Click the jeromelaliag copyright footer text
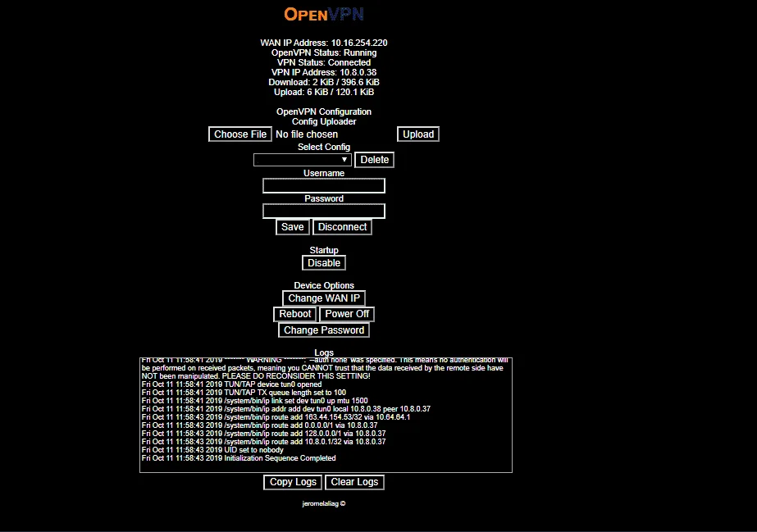 tap(324, 503)
